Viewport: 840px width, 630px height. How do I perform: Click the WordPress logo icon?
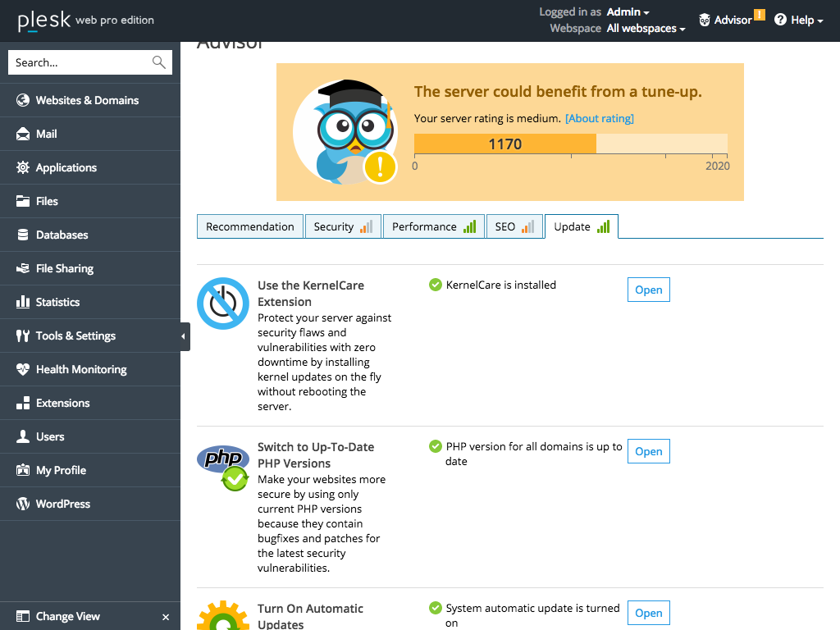[x=23, y=504]
